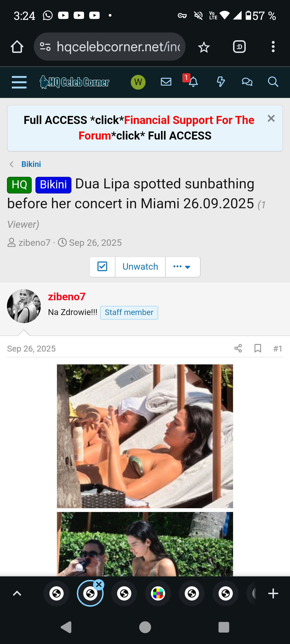
Task: Open the browser three-dot overflow menu
Action: point(273,47)
